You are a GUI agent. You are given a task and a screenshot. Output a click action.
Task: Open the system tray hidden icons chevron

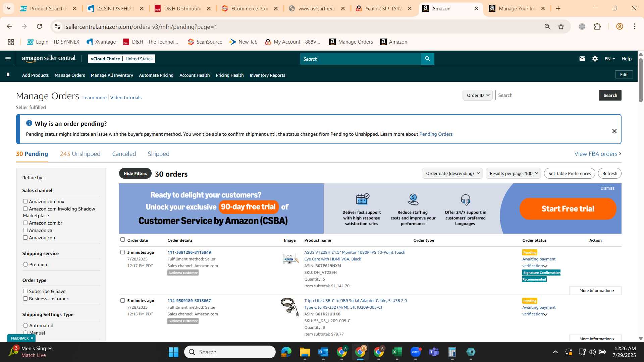pyautogui.click(x=555, y=352)
